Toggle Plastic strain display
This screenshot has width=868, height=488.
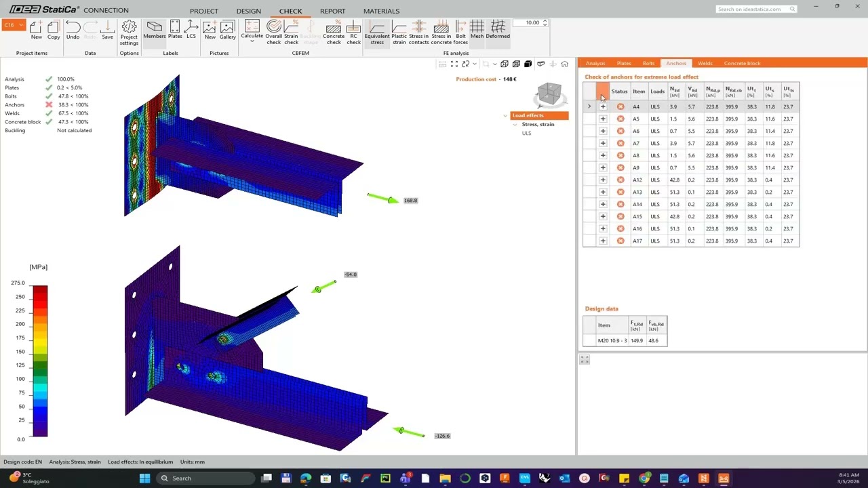pyautogui.click(x=399, y=33)
